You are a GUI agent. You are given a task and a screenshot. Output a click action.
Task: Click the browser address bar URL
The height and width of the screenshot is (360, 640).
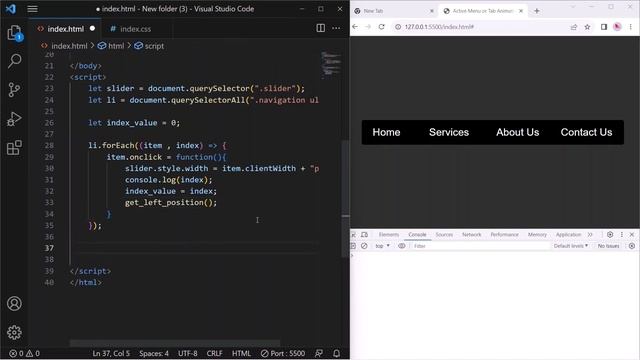pyautogui.click(x=439, y=27)
